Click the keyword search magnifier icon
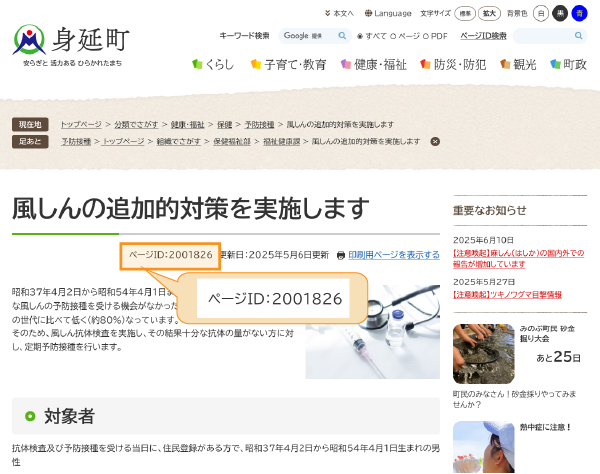The image size is (600, 474). [342, 36]
